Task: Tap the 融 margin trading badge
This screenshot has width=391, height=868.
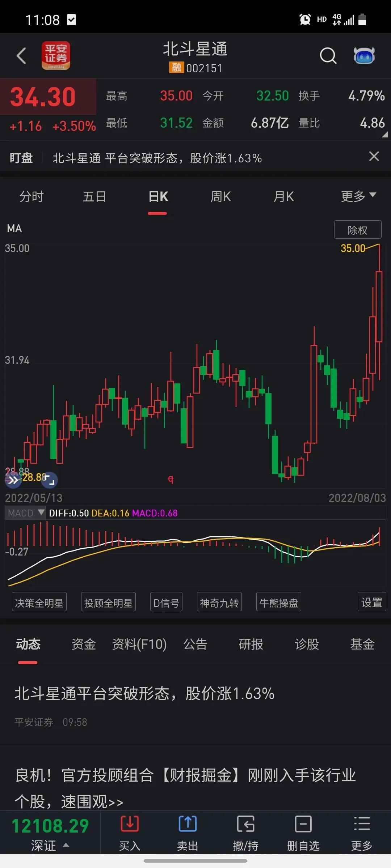Action: point(176,68)
